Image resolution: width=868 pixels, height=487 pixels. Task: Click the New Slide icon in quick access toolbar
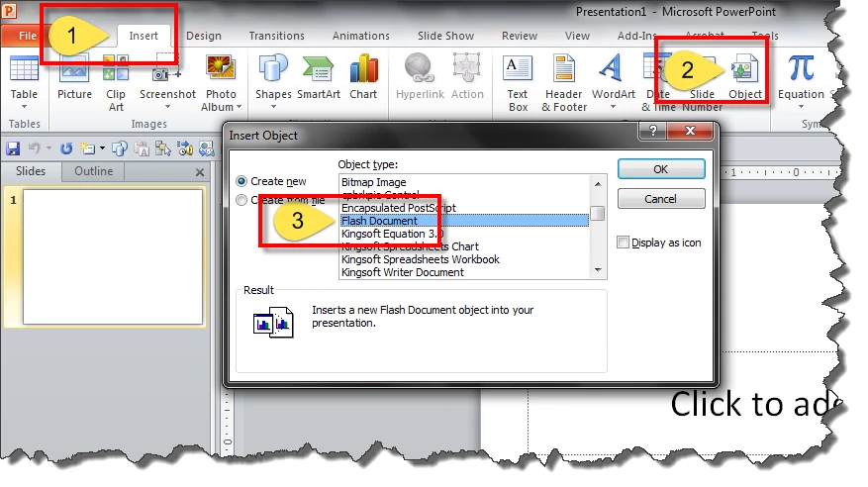(x=87, y=148)
